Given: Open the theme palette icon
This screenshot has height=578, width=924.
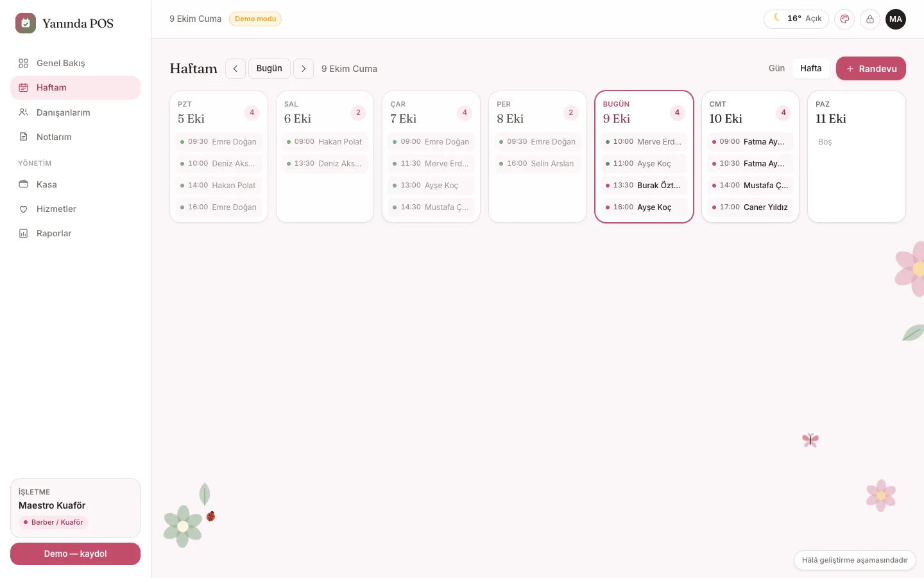Looking at the screenshot, I should [844, 19].
